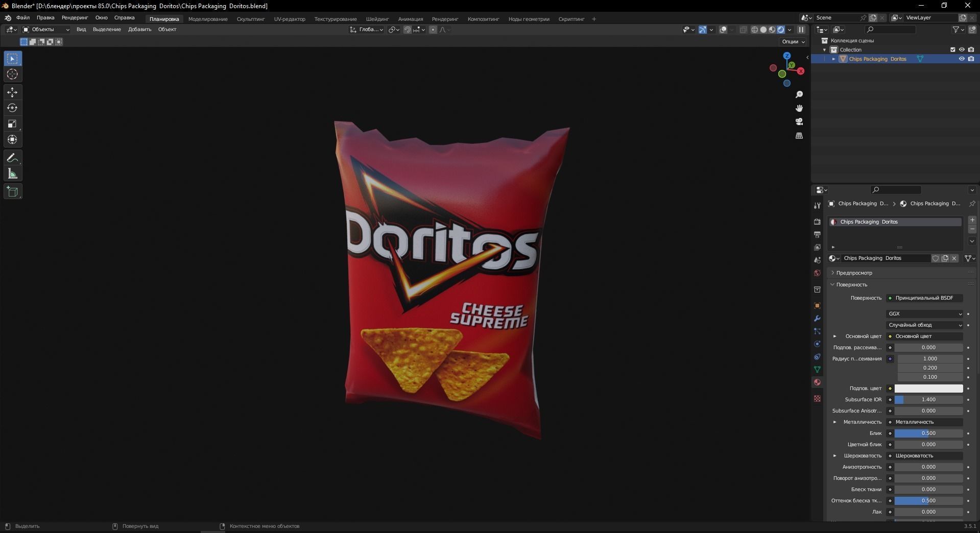Switch to wireframe viewport shading
This screenshot has height=533, width=980.
point(755,30)
